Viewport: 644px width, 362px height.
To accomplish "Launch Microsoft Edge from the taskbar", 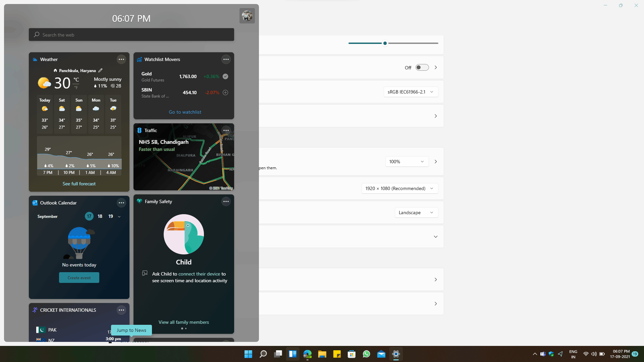I will [307, 354].
